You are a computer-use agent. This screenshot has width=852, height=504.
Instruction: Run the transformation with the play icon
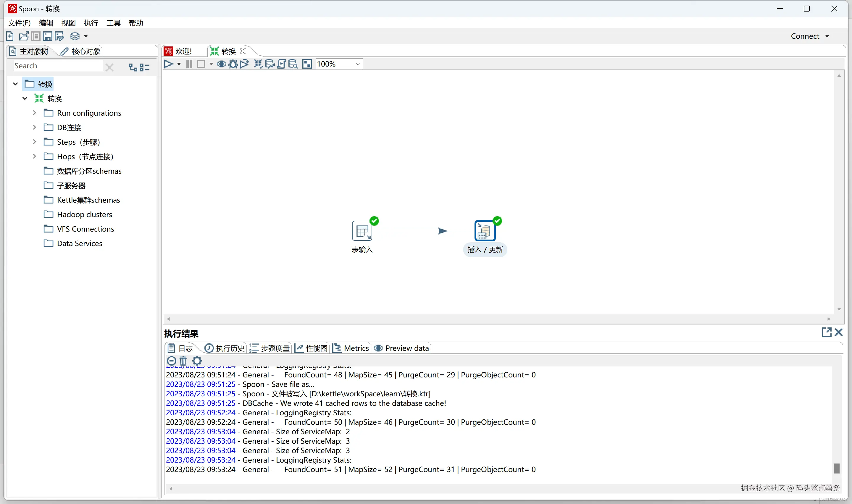point(168,64)
